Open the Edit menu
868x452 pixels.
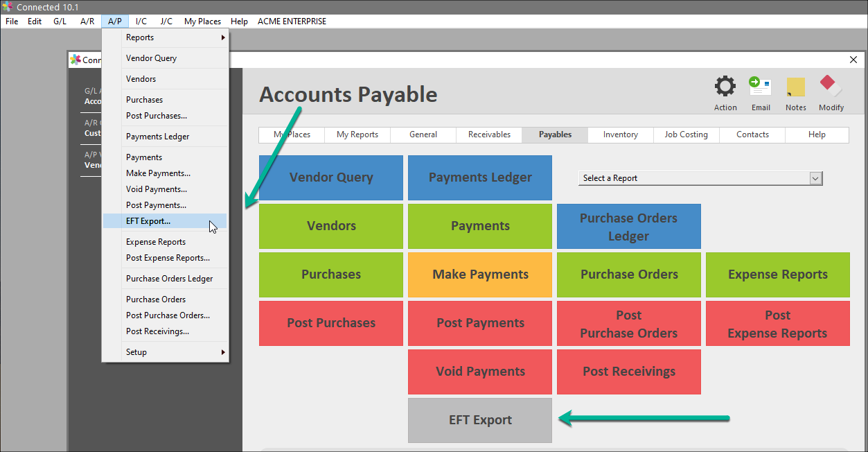[34, 21]
